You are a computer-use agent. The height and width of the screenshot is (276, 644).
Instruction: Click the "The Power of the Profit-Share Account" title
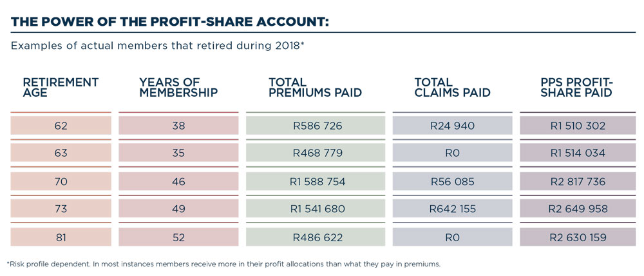click(170, 22)
